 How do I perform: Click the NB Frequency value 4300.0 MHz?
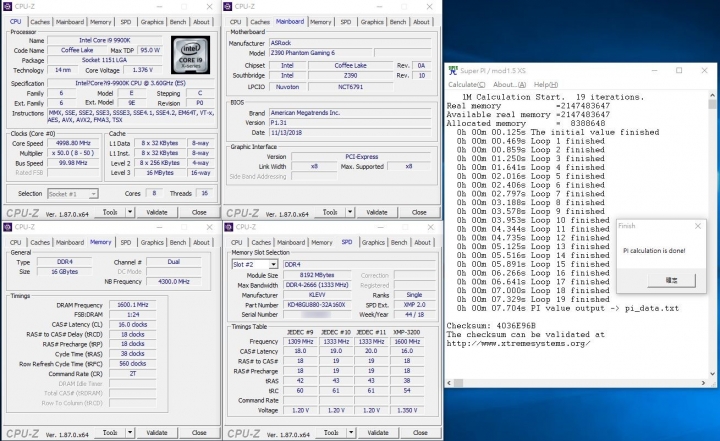pyautogui.click(x=174, y=282)
